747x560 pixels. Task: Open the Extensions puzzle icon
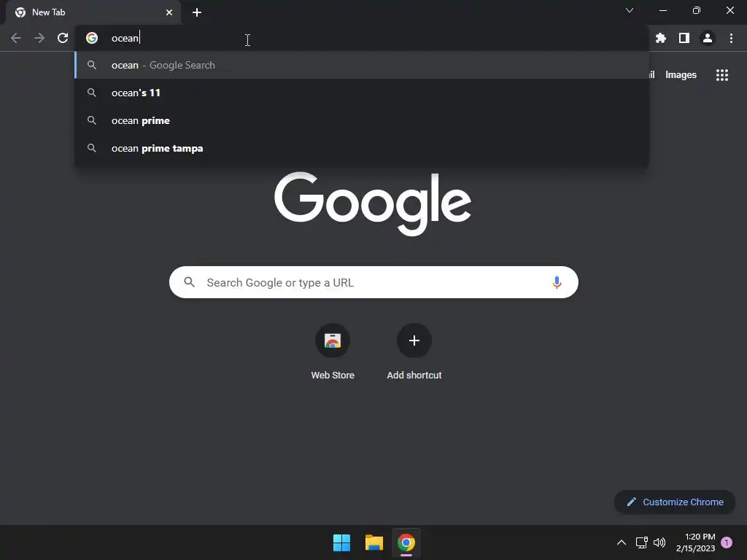tap(661, 38)
